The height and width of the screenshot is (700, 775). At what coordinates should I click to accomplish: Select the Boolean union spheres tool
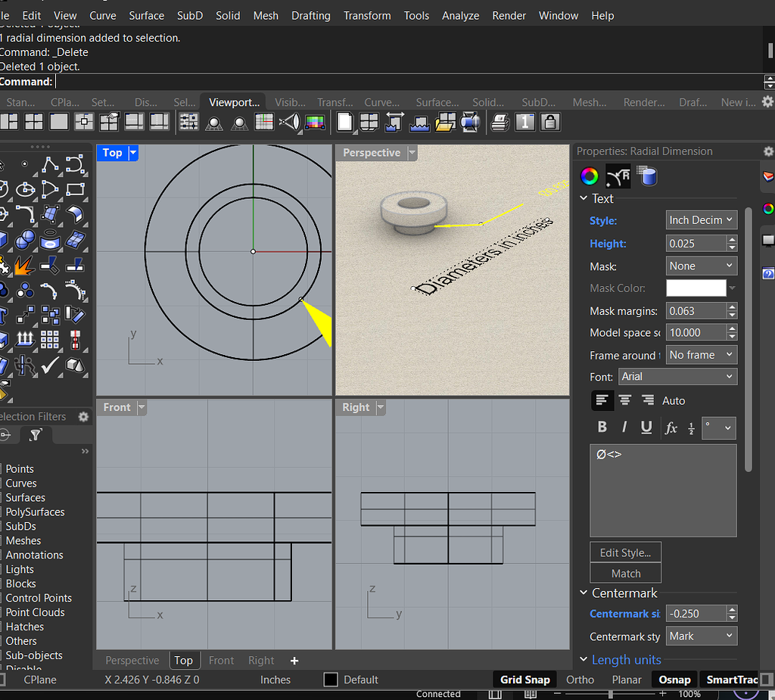click(24, 241)
